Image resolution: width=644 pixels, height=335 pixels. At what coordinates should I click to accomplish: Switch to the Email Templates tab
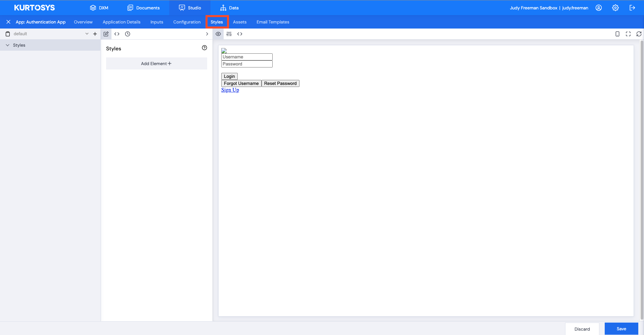pos(273,22)
